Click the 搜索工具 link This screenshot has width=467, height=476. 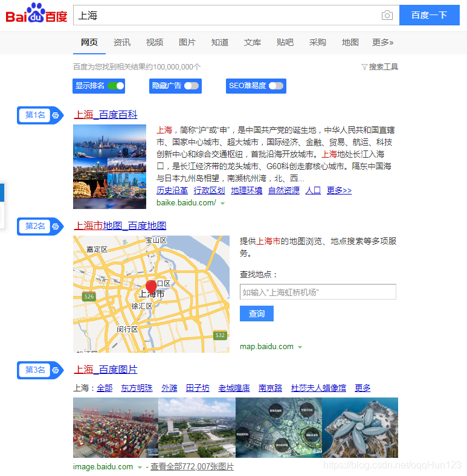[x=383, y=67]
